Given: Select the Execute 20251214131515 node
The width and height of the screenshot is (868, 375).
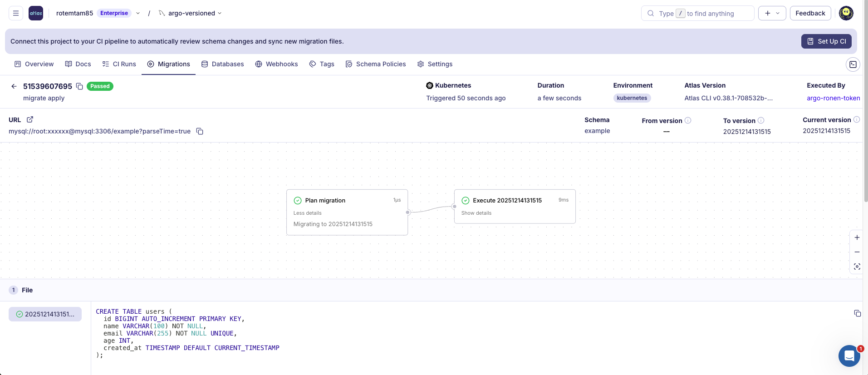Looking at the screenshot, I should (x=515, y=207).
